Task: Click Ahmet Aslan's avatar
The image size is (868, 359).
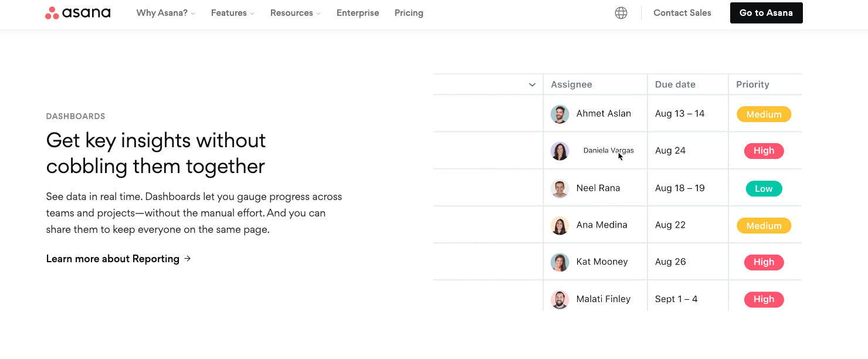Action: click(x=560, y=114)
